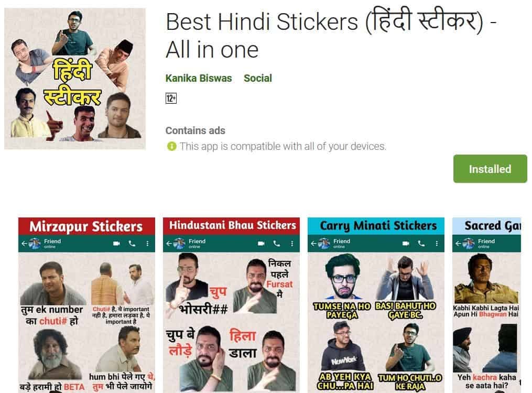Screen dimensions: 532x393
Task: Open the Mirzapur Stickers screenshot
Action: [86, 305]
